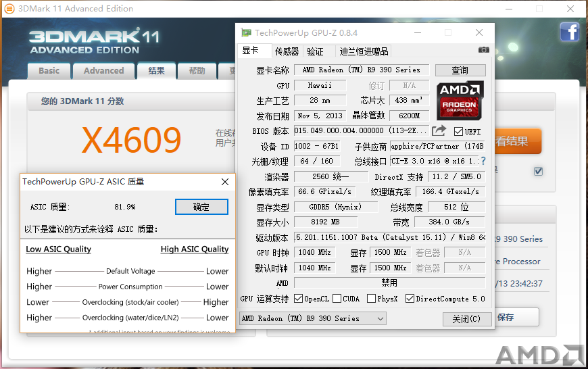Switch to the 显卡 tab in GPU-Z
Screen dimensions: 588x369
255,51
